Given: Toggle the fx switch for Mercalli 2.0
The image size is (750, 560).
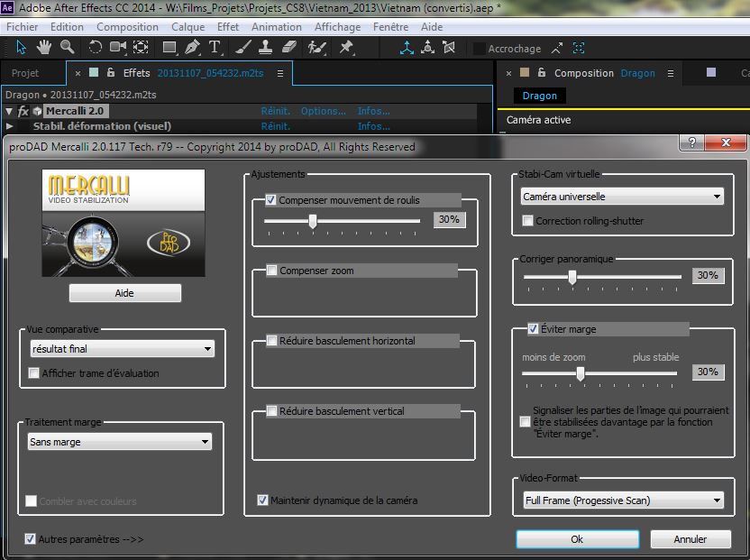Looking at the screenshot, I should pyautogui.click(x=23, y=111).
